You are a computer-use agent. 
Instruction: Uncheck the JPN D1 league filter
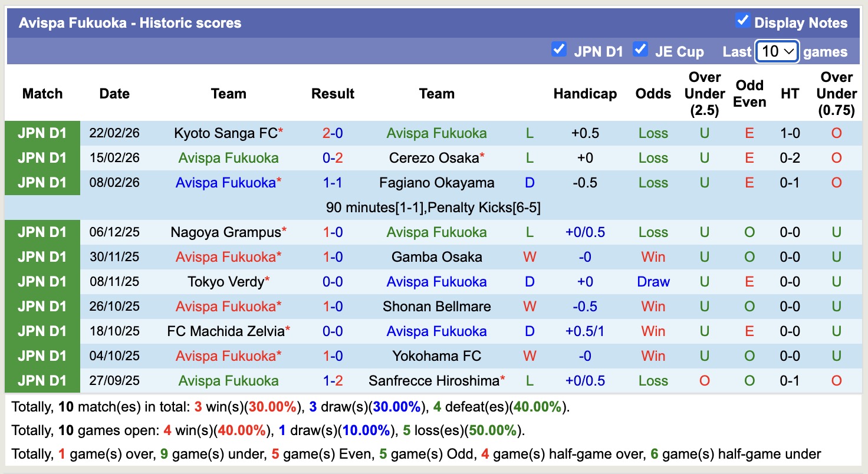click(x=558, y=50)
